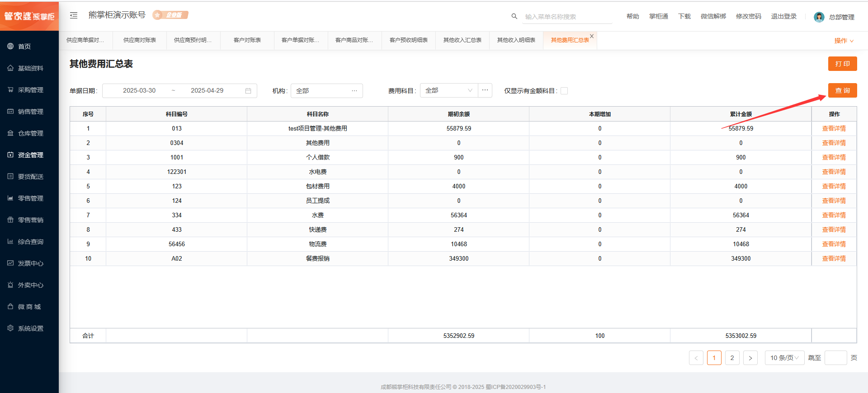868x393 pixels.
Task: Click the 费用科目 ellipsis selector button
Action: (485, 90)
